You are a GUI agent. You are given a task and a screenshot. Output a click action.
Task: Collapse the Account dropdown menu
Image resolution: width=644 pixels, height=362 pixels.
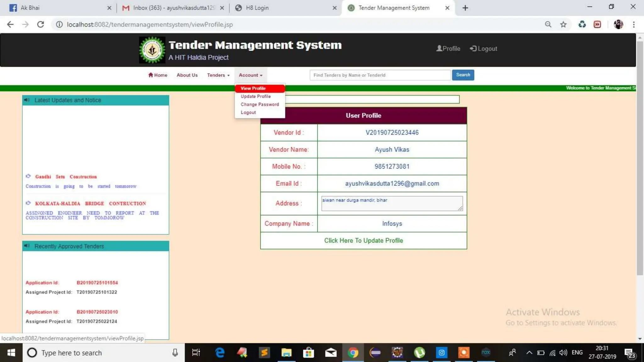click(250, 75)
